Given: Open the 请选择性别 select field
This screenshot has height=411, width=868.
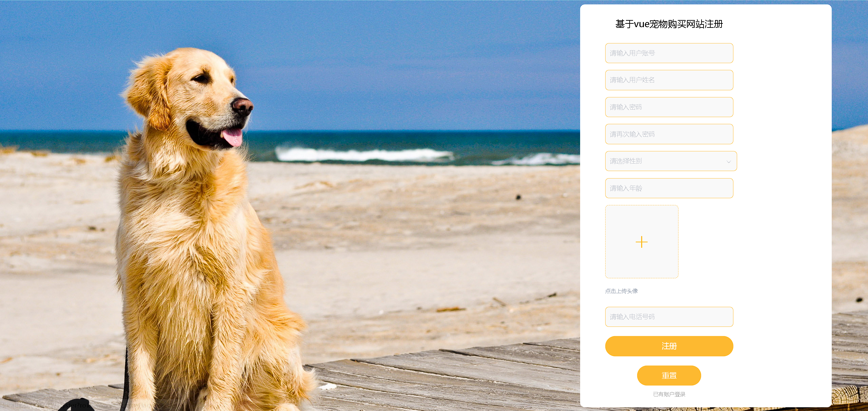Looking at the screenshot, I should (671, 161).
